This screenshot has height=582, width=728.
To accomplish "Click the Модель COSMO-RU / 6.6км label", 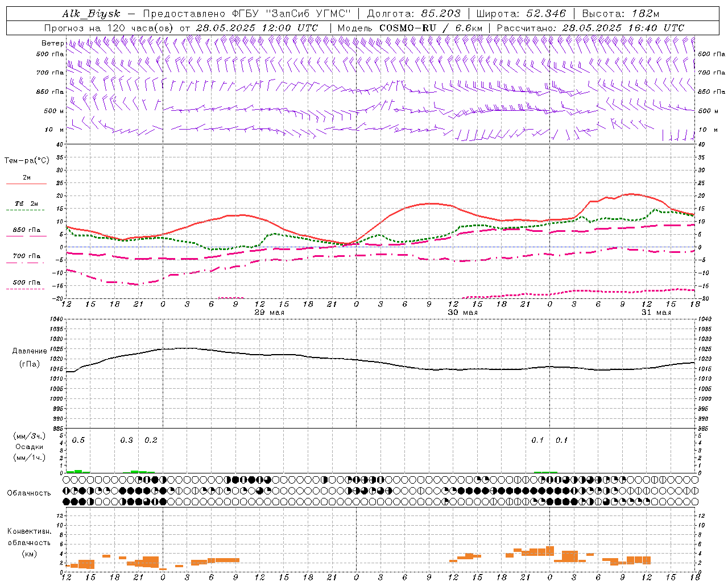I will click(x=410, y=27).
